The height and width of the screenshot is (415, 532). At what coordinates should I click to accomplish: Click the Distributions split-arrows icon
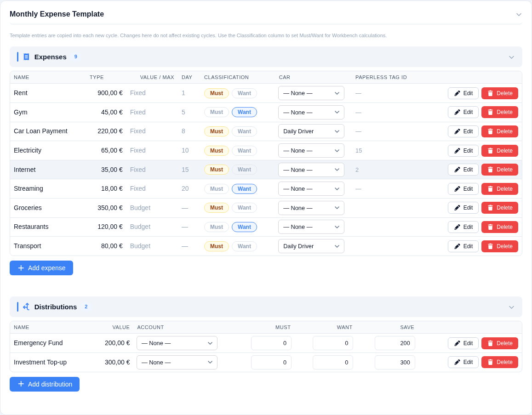pos(26,307)
